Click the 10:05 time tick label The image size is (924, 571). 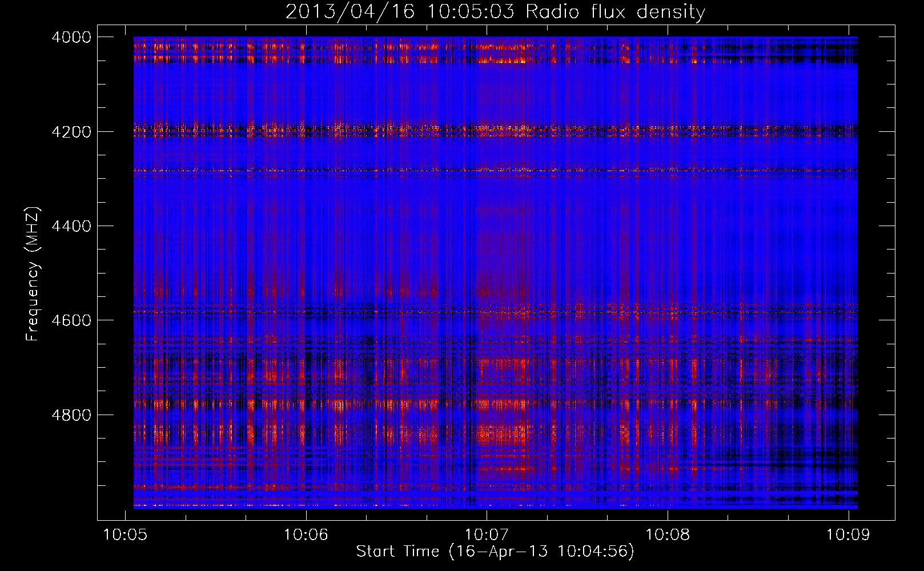tap(125, 534)
